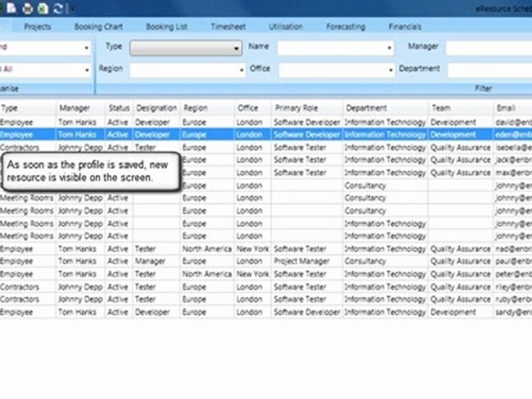
Task: Click North America in the peter@ row
Action: (x=207, y=274)
